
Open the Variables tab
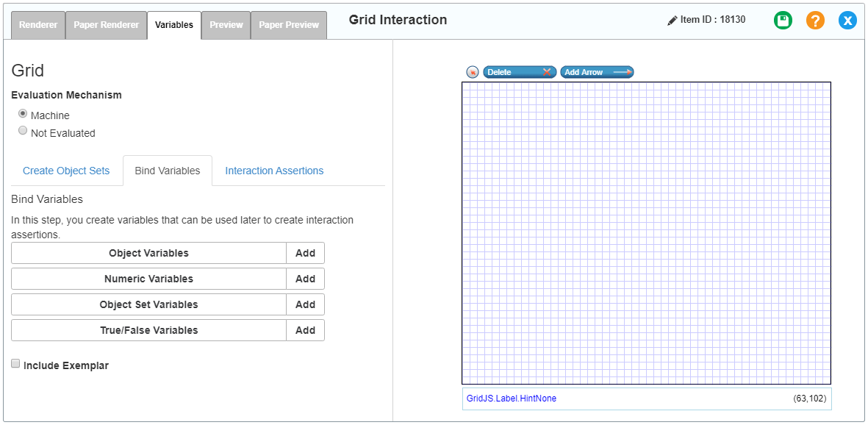174,25
